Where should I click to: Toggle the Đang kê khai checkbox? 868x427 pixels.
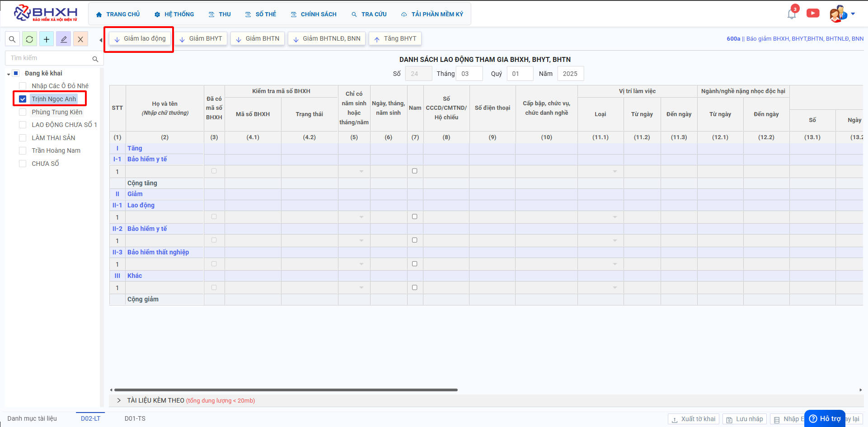click(x=16, y=73)
